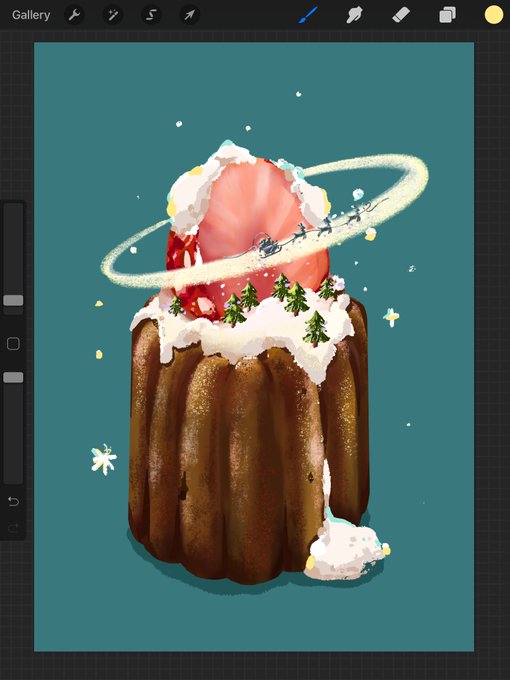Select the Smudge tool
The width and height of the screenshot is (510, 680).
tap(355, 15)
